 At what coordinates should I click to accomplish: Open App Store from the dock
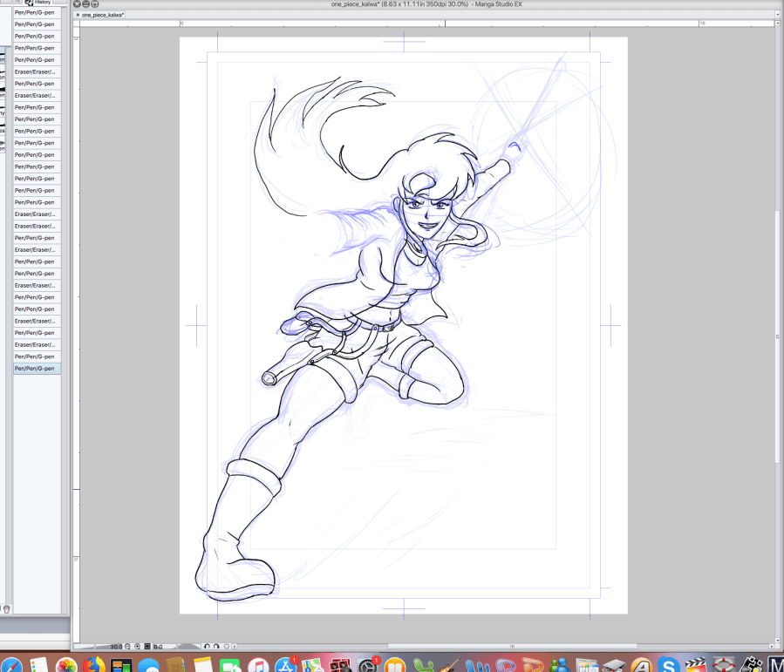pos(284,666)
